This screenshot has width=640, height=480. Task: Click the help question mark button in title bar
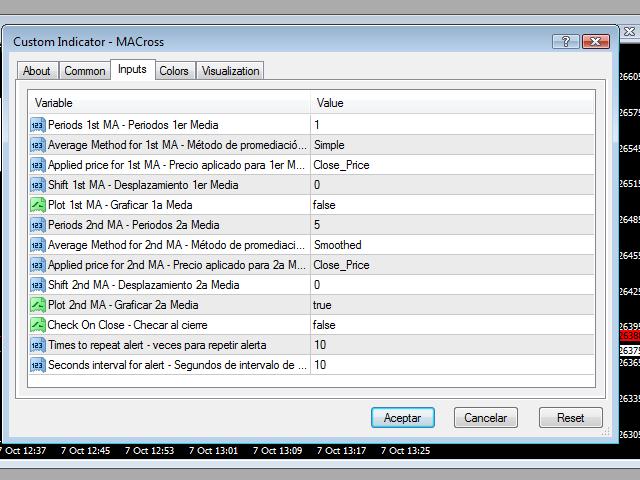pos(566,42)
